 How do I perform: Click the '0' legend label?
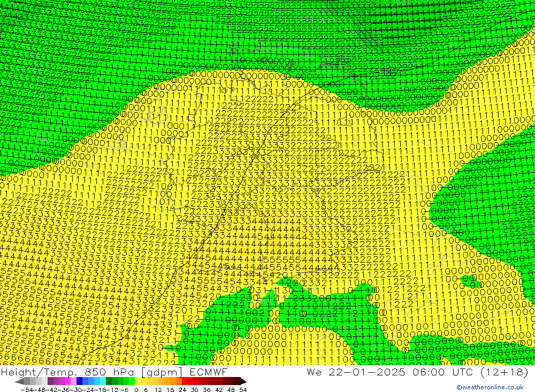coord(136,390)
